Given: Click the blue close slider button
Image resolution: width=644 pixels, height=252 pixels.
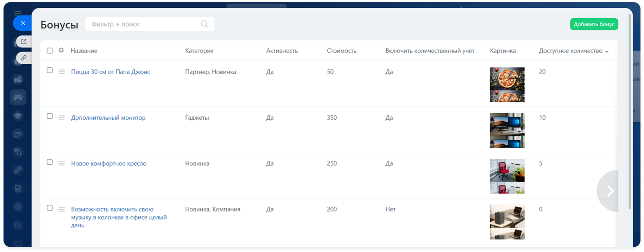Looking at the screenshot, I should click(x=23, y=23).
